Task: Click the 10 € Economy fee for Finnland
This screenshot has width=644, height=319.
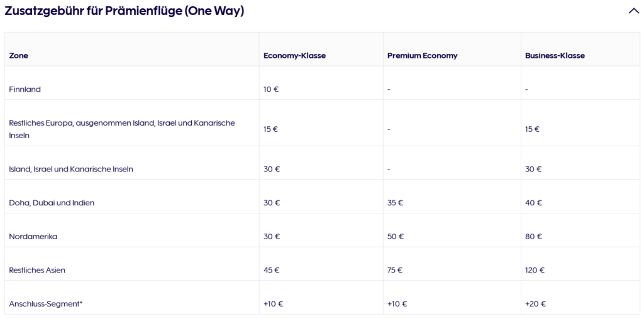Action: (x=271, y=89)
